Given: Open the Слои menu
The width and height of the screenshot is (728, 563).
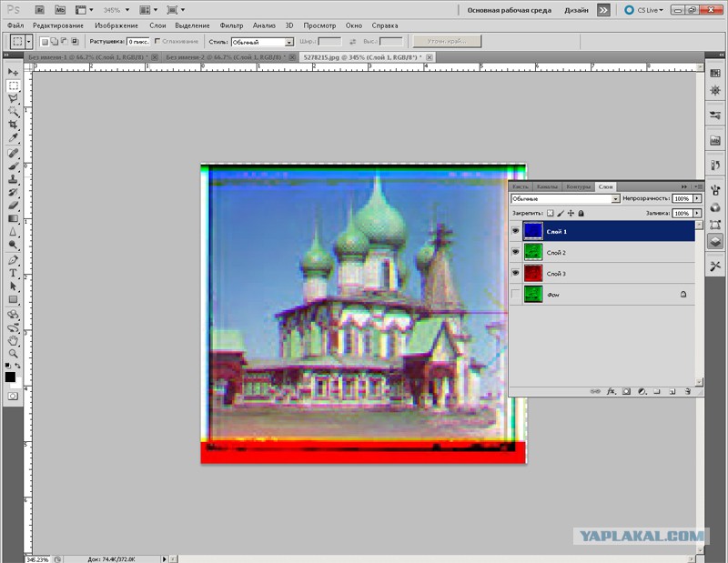Looking at the screenshot, I should [x=157, y=25].
